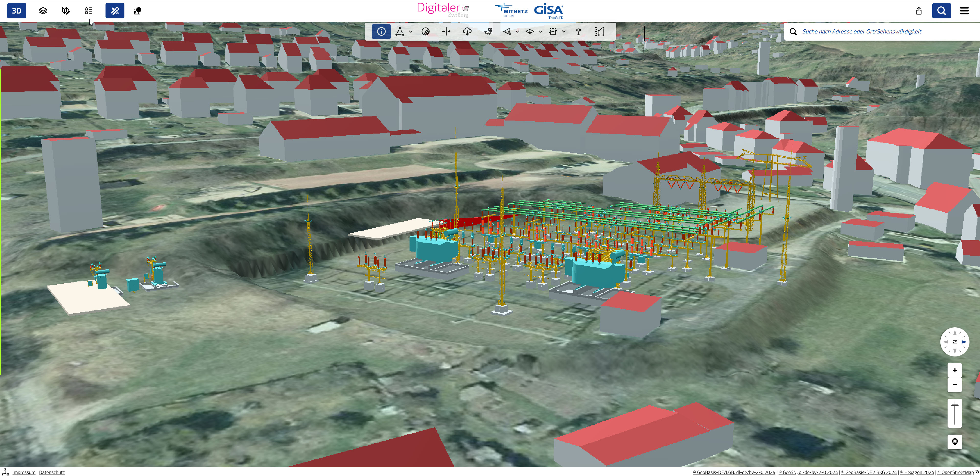Click the zoom in plus button
980x476 pixels.
tap(954, 370)
